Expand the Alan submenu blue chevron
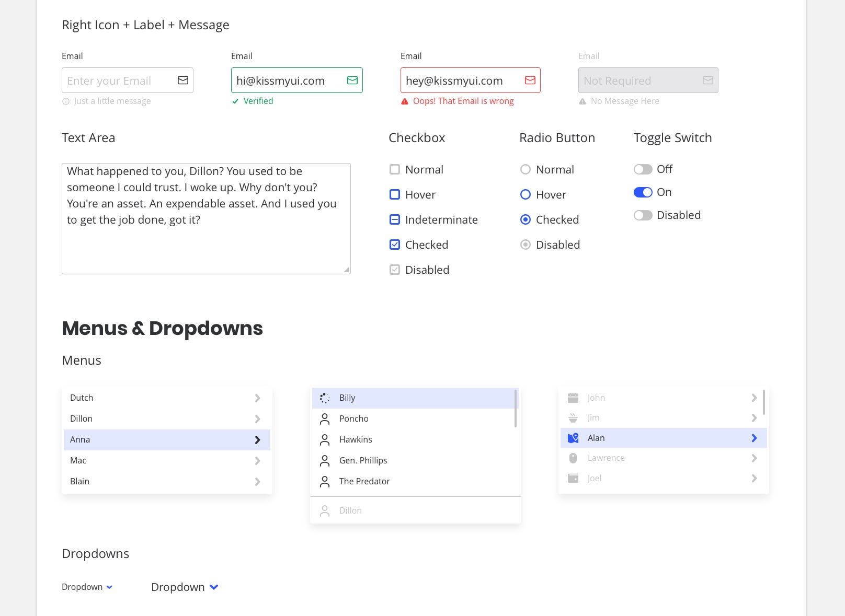Viewport: 845px width, 616px height. [754, 438]
